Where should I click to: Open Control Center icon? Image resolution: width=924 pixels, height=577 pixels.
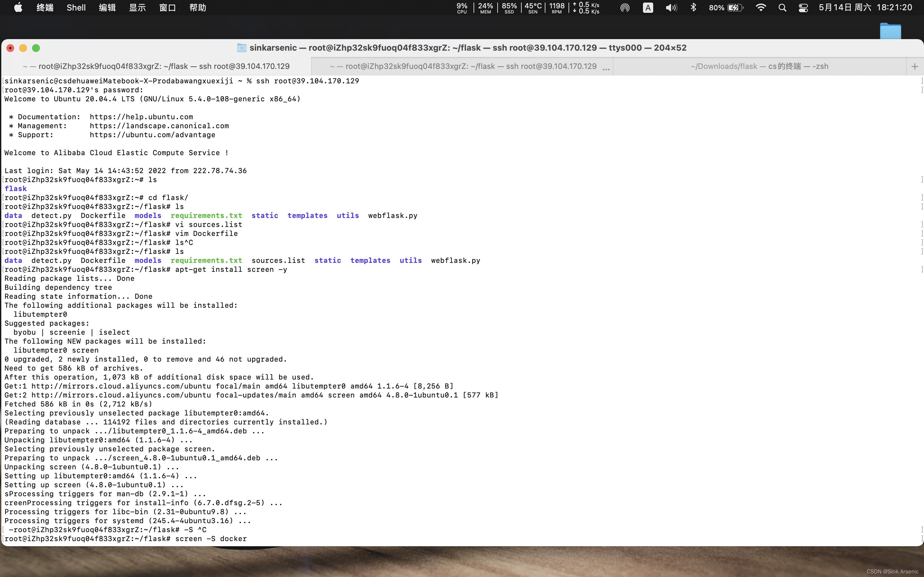coord(803,8)
